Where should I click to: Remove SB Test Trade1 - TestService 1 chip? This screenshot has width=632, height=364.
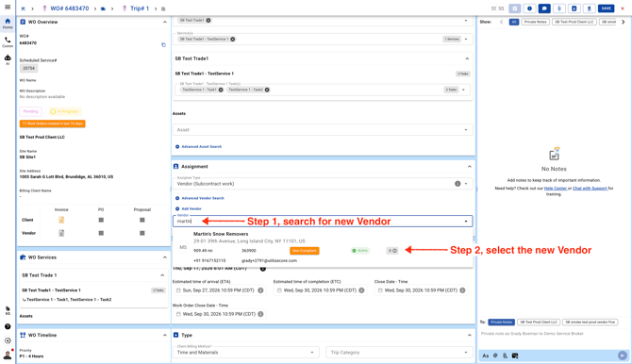233,39
